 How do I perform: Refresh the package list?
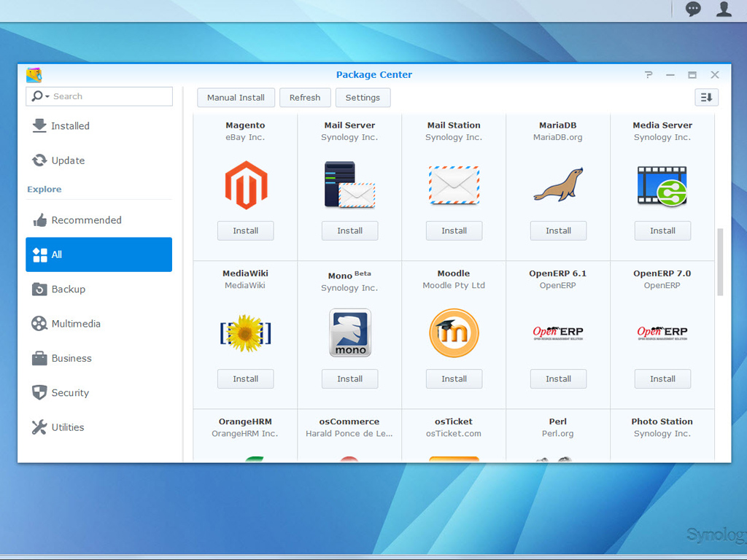pos(305,98)
